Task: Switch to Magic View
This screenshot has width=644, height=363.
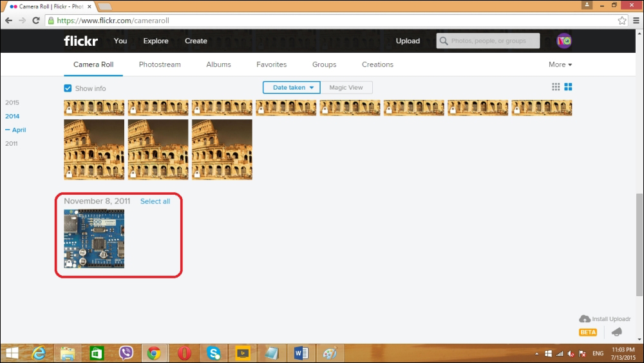Action: pos(346,88)
